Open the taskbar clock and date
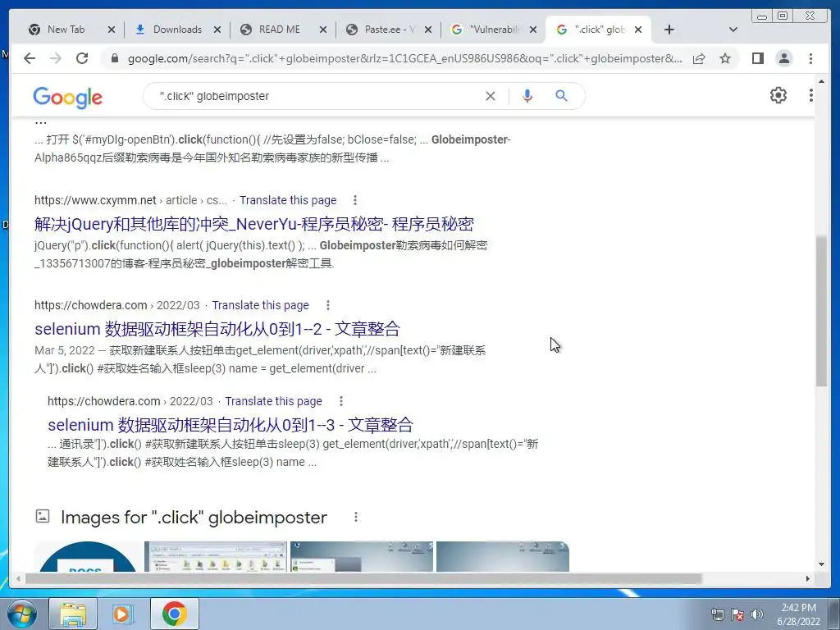840x630 pixels. pos(798,614)
